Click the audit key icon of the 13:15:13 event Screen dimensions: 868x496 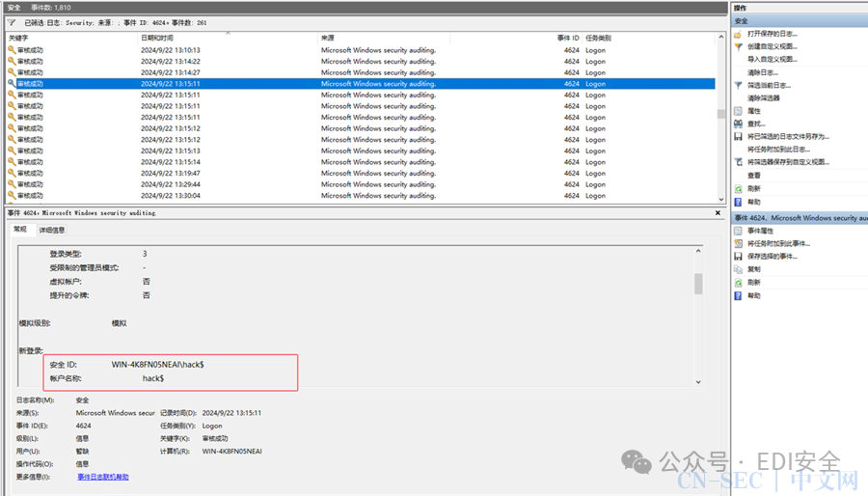pos(12,151)
